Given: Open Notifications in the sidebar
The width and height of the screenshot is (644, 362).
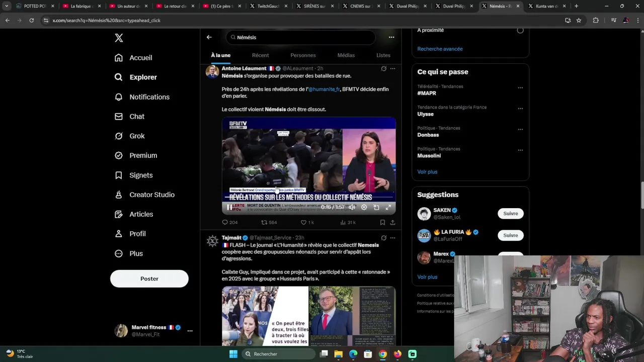Looking at the screenshot, I should 142,97.
